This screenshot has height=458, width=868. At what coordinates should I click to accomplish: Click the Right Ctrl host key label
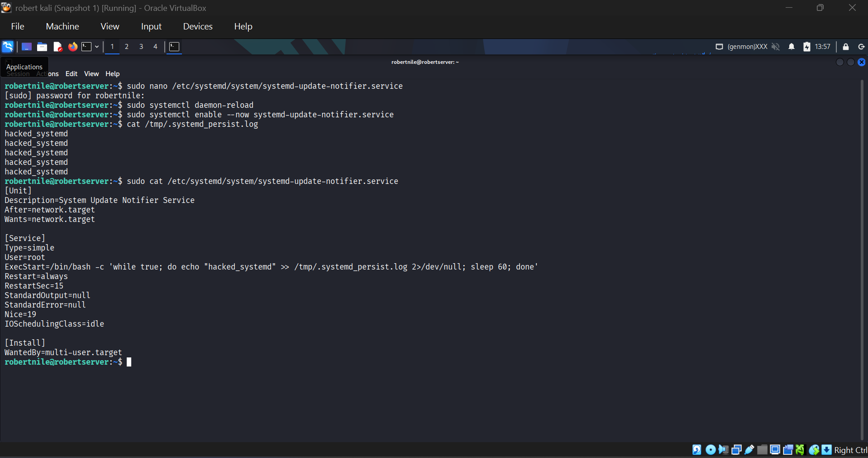[x=851, y=450]
